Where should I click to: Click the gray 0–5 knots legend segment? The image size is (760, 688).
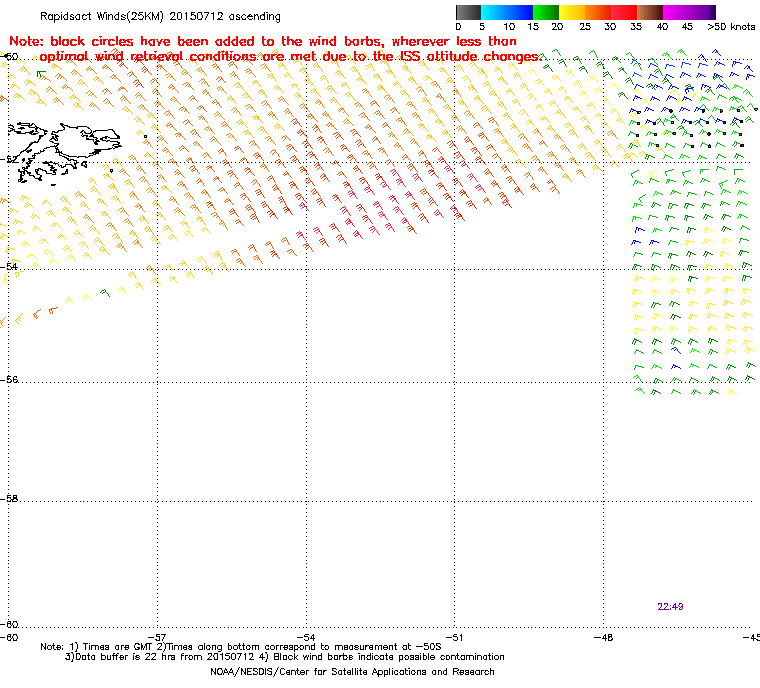[468, 12]
